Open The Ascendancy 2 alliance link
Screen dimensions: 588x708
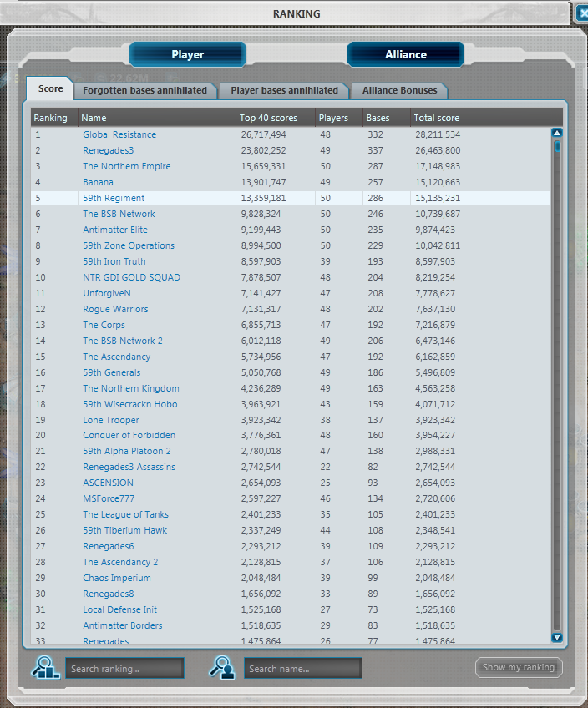(x=120, y=562)
